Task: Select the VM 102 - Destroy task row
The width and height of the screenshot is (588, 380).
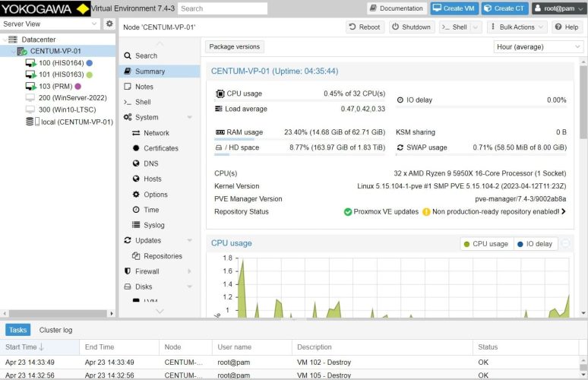Action: coord(289,362)
